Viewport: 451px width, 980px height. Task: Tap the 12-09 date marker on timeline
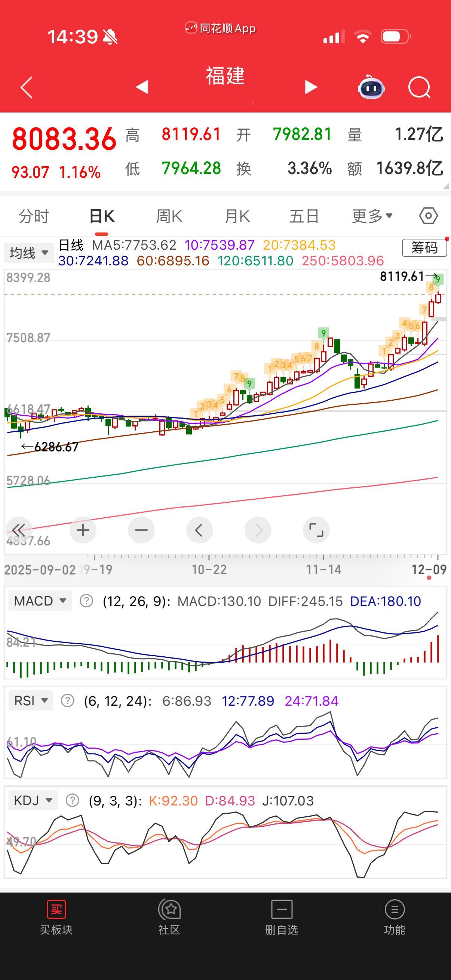point(429,570)
